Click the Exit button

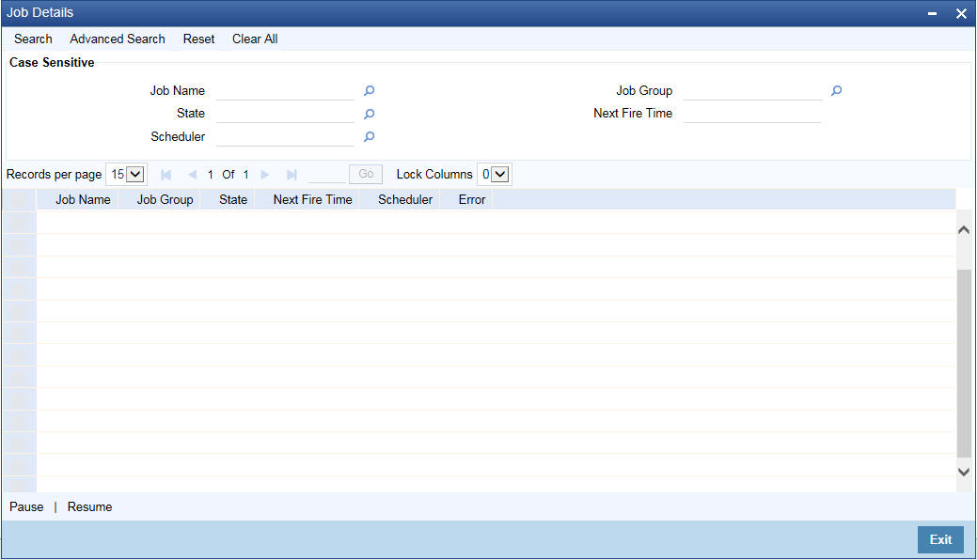[940, 540]
